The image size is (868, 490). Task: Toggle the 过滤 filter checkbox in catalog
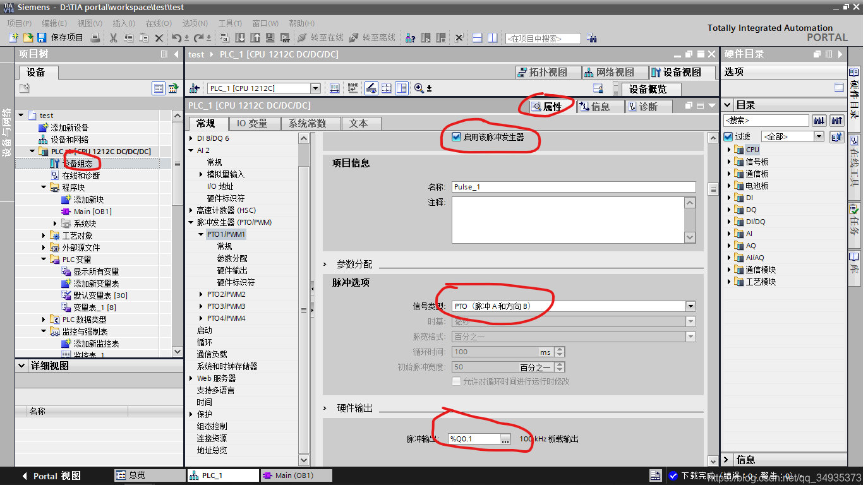pyautogui.click(x=728, y=136)
